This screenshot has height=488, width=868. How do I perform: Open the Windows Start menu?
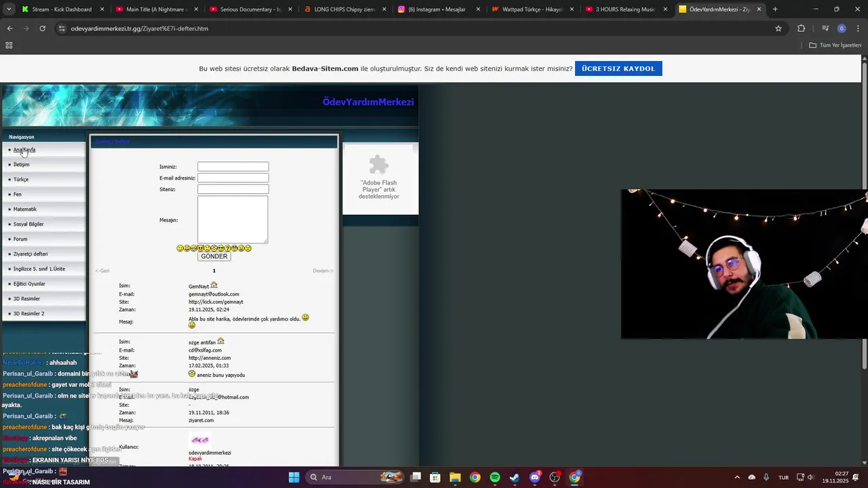(294, 477)
